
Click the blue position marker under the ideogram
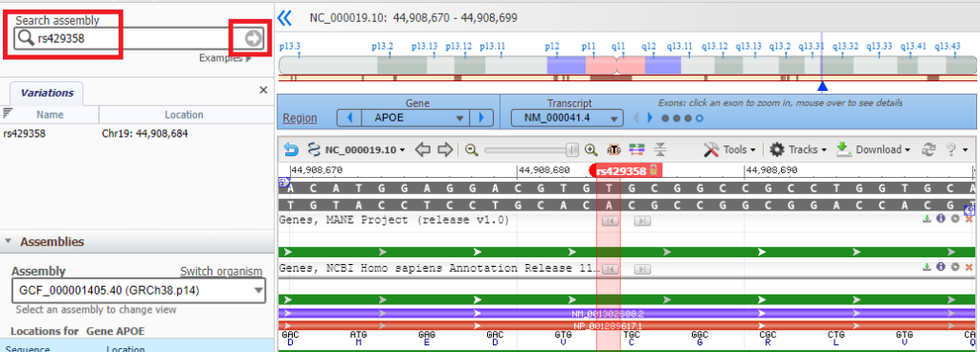tap(822, 86)
